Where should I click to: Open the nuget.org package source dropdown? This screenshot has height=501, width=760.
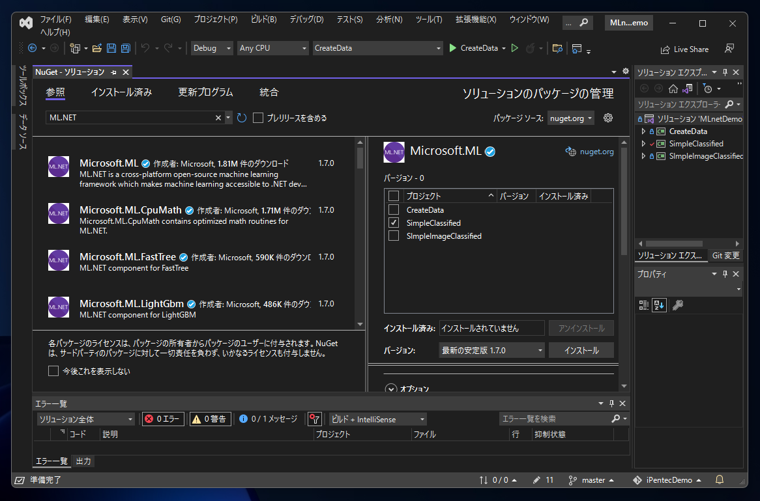[571, 118]
